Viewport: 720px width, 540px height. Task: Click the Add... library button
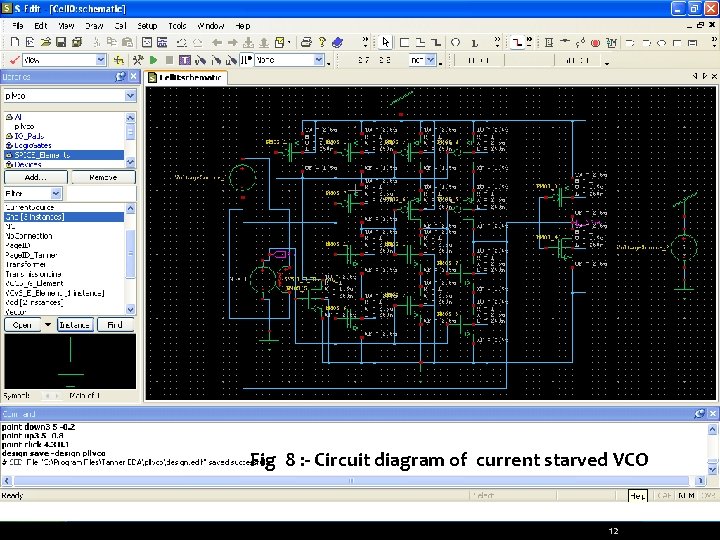(36, 177)
